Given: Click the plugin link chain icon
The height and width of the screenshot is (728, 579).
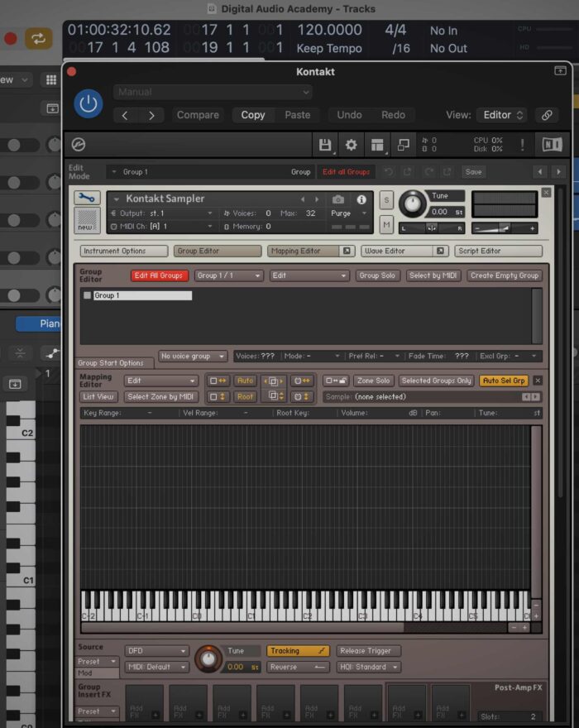Looking at the screenshot, I should [x=547, y=115].
